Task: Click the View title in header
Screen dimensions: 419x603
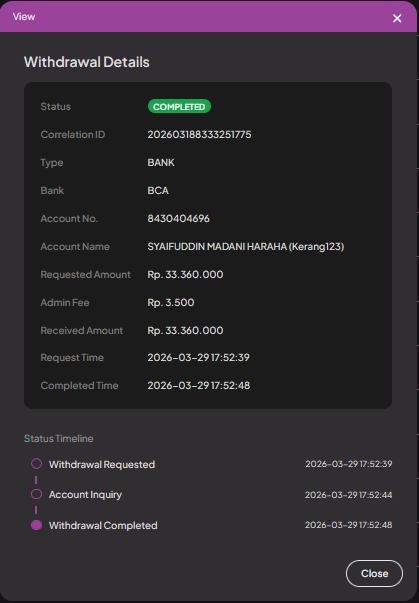Action: (x=24, y=17)
